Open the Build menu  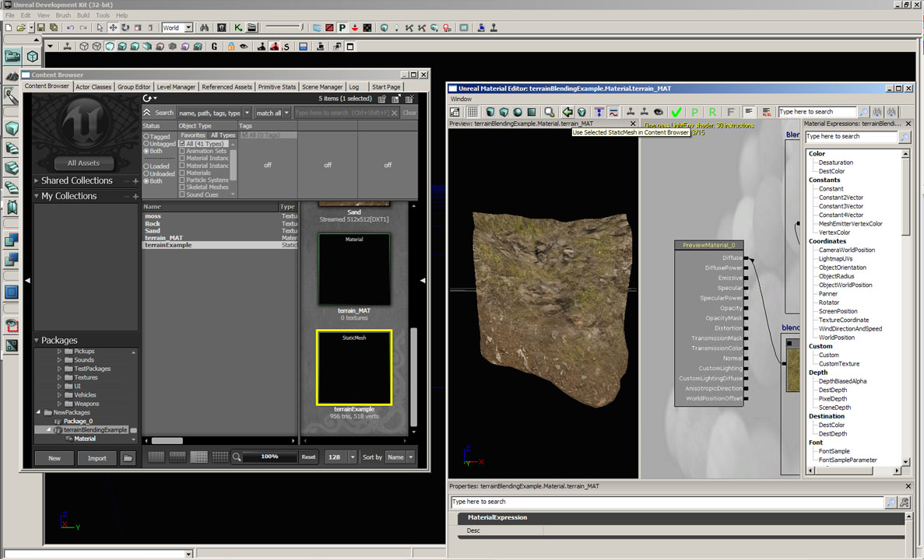(x=83, y=16)
